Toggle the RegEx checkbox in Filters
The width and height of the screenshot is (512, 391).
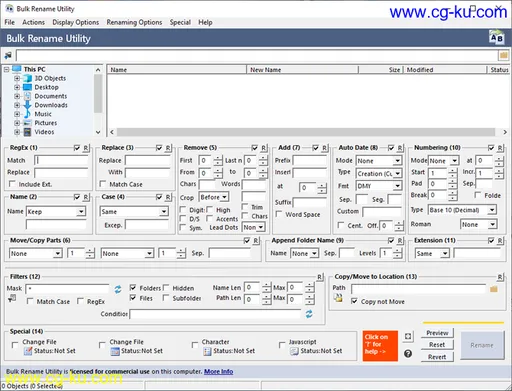coord(80,301)
